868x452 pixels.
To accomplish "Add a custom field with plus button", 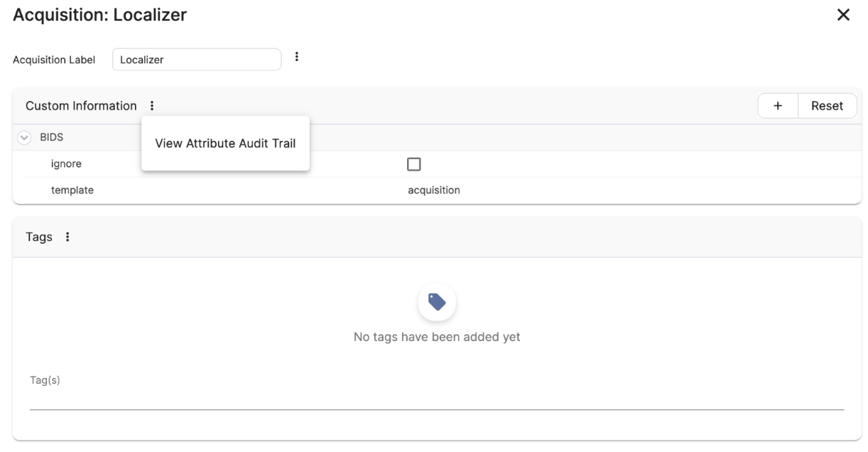I will tap(778, 106).
